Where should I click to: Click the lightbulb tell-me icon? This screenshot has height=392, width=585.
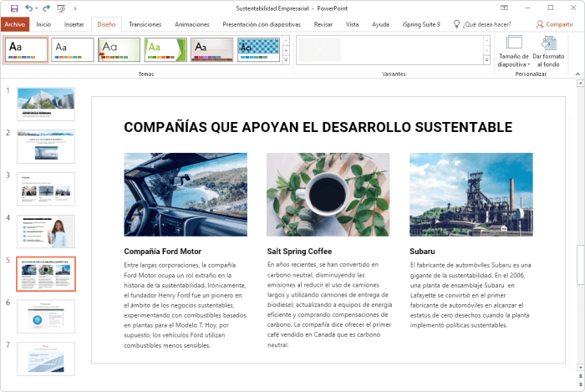(456, 24)
